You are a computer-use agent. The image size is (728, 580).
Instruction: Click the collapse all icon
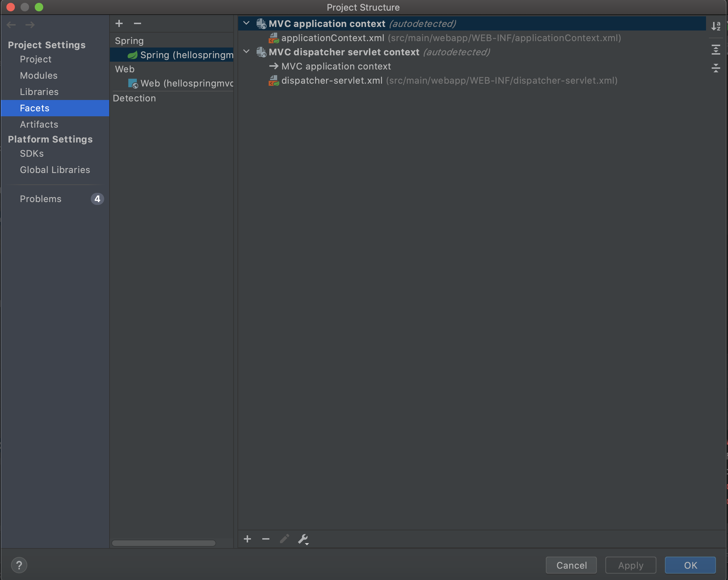(x=716, y=68)
